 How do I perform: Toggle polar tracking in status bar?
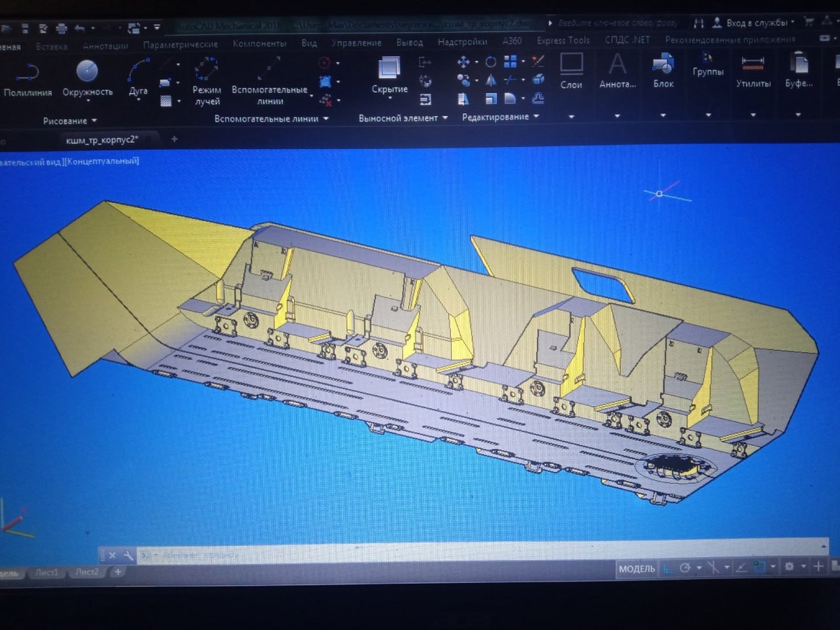point(685,568)
